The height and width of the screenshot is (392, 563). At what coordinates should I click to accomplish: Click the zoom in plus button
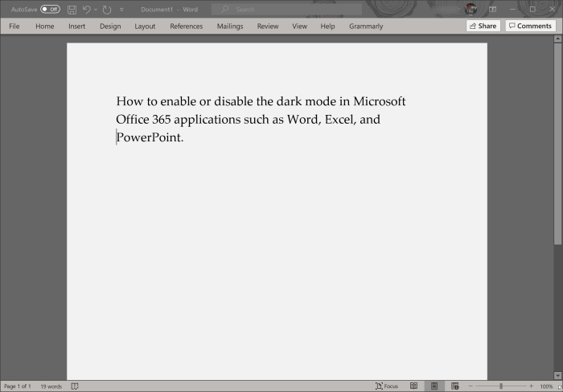531,386
